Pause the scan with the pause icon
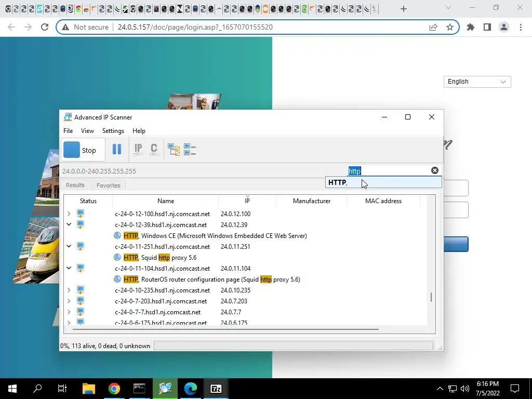532x399 pixels. point(117,149)
